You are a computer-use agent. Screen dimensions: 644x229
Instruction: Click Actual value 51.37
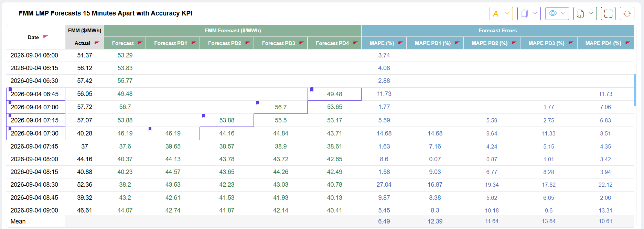click(x=85, y=55)
